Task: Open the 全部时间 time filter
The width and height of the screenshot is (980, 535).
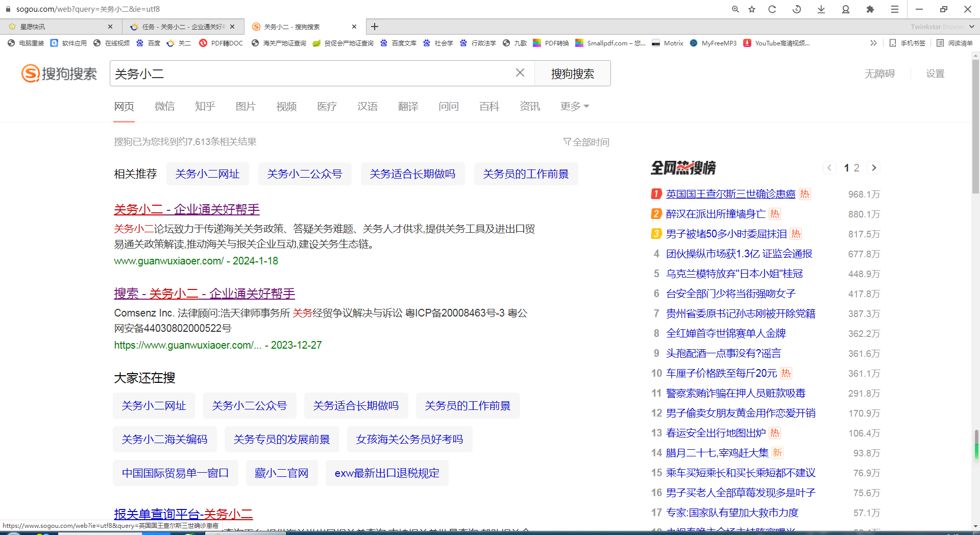Action: tap(586, 142)
